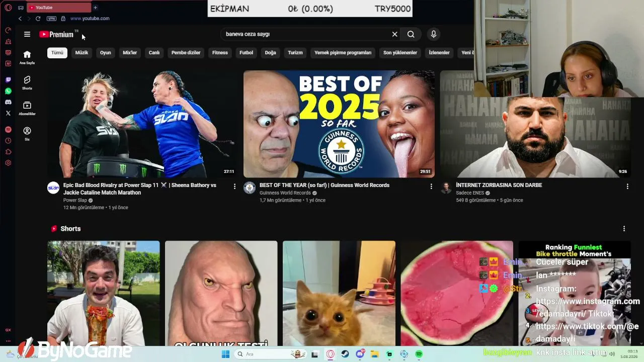Open more options for Guinness World Records video
644x362 pixels.
tap(431, 187)
